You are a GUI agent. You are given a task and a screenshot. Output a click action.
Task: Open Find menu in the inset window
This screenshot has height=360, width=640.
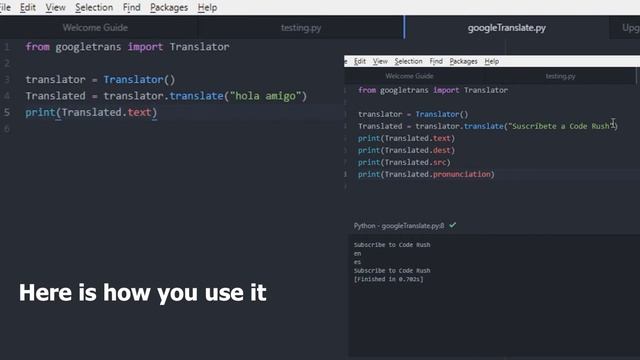(436, 61)
